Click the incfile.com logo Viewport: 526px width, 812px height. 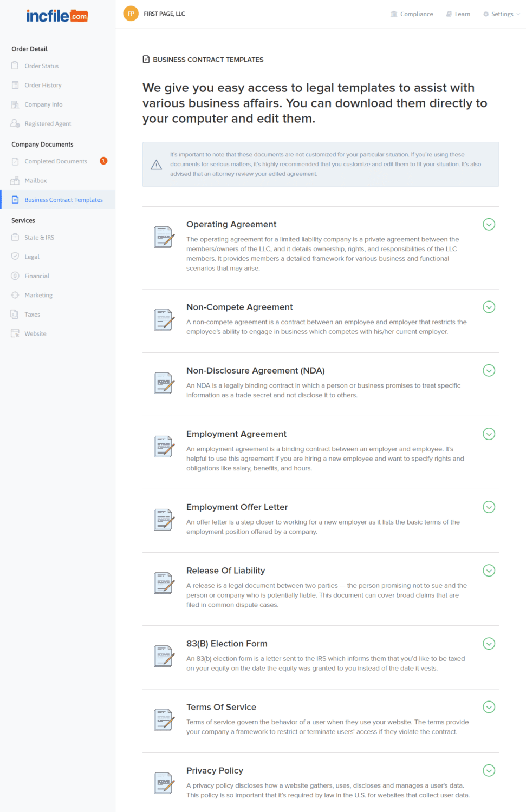point(57,16)
